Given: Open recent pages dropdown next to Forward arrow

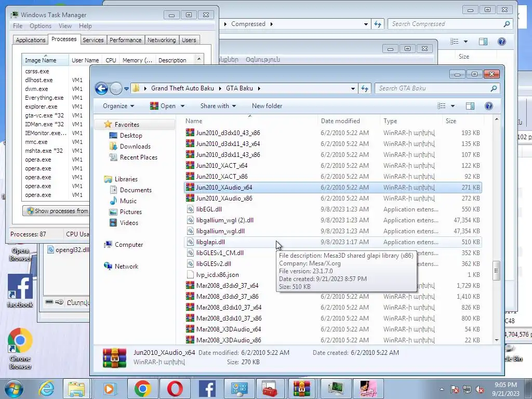Looking at the screenshot, I should point(126,89).
